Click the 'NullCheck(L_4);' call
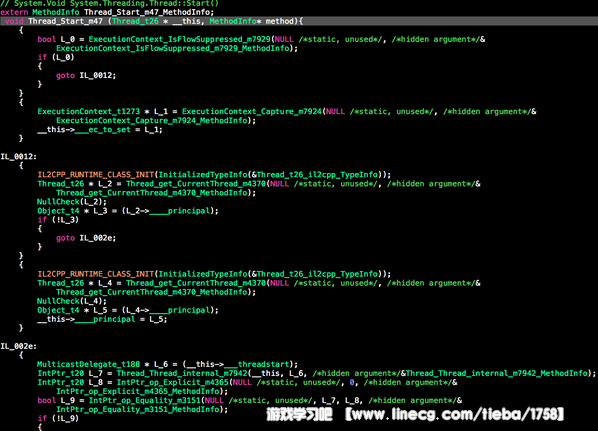 [72, 301]
